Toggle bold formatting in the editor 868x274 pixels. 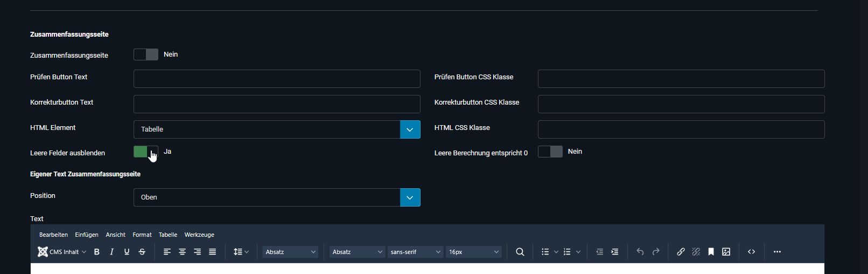point(97,252)
